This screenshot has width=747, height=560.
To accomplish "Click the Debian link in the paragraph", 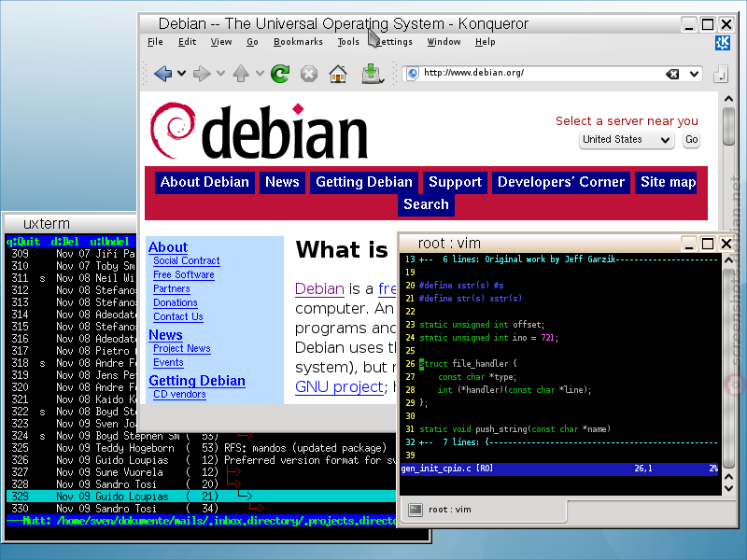I will pyautogui.click(x=319, y=289).
